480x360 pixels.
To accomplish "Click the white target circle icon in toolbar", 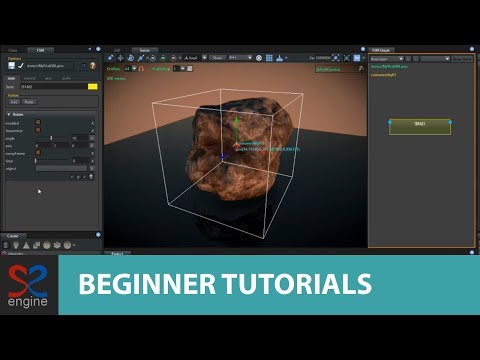I will (x=259, y=58).
